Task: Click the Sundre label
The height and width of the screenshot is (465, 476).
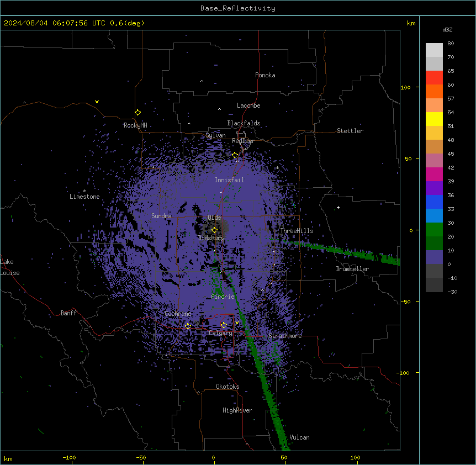Action: (161, 216)
